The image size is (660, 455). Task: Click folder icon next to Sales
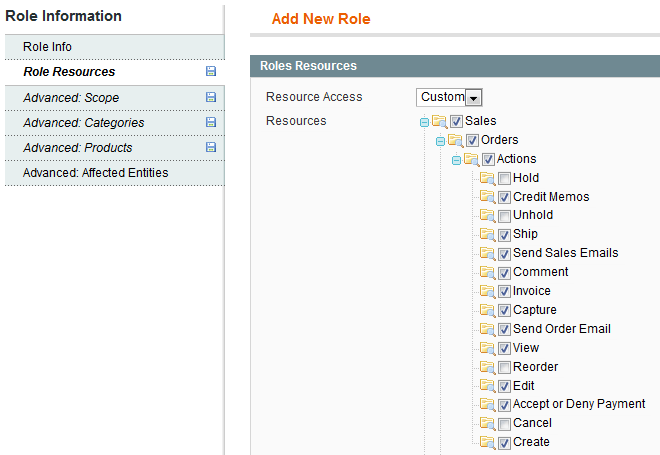coord(439,121)
